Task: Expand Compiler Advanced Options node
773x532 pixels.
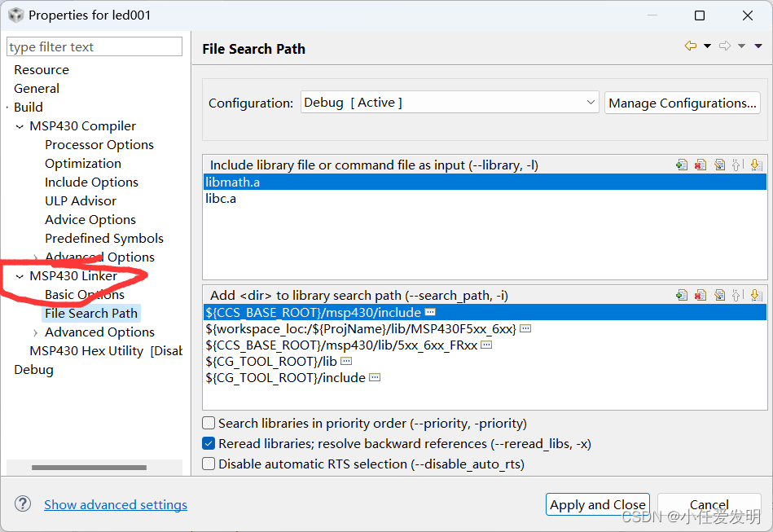Action: [35, 257]
